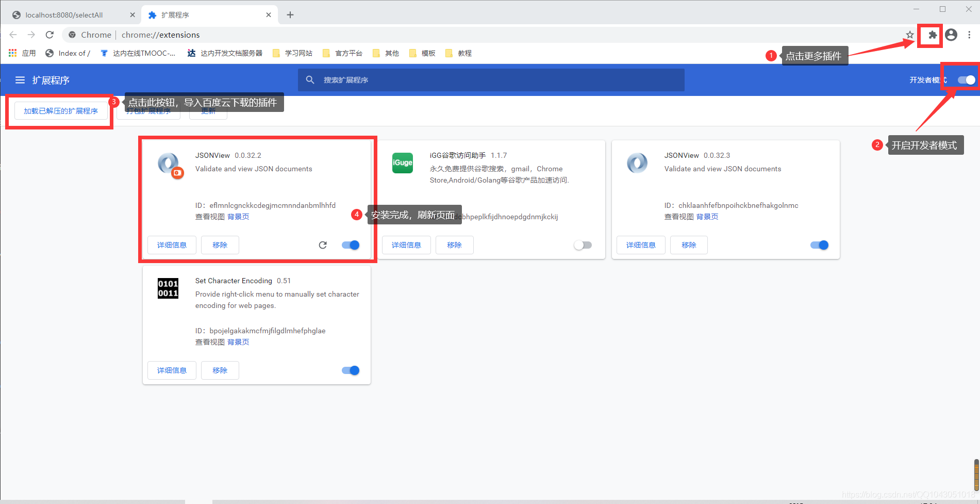Click 加载已解压的扩展程序 button
Screen dimensions: 980x504
coord(61,111)
